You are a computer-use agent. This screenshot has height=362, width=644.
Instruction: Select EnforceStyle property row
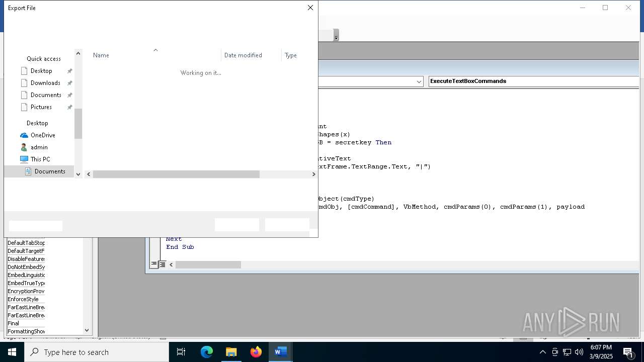(26, 299)
